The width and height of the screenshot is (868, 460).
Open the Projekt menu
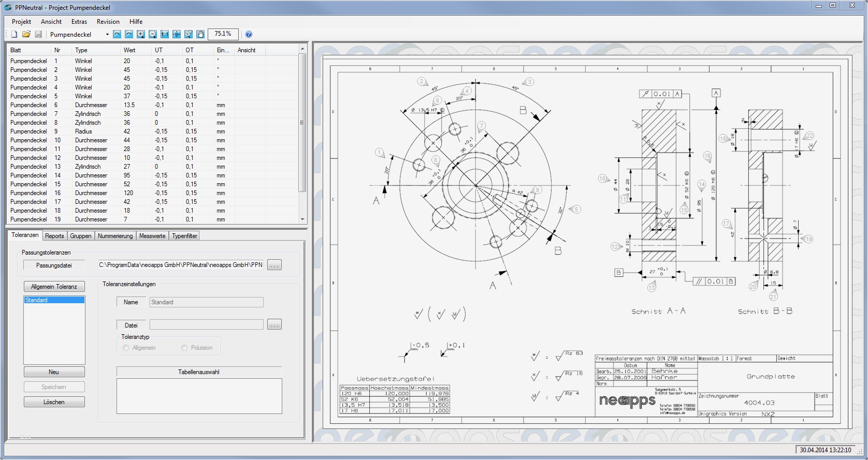coord(22,22)
